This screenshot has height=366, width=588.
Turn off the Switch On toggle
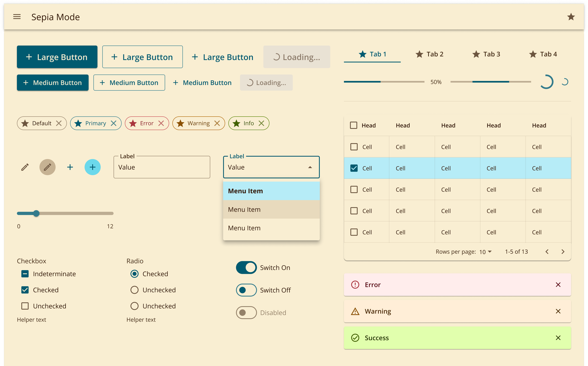click(x=246, y=268)
